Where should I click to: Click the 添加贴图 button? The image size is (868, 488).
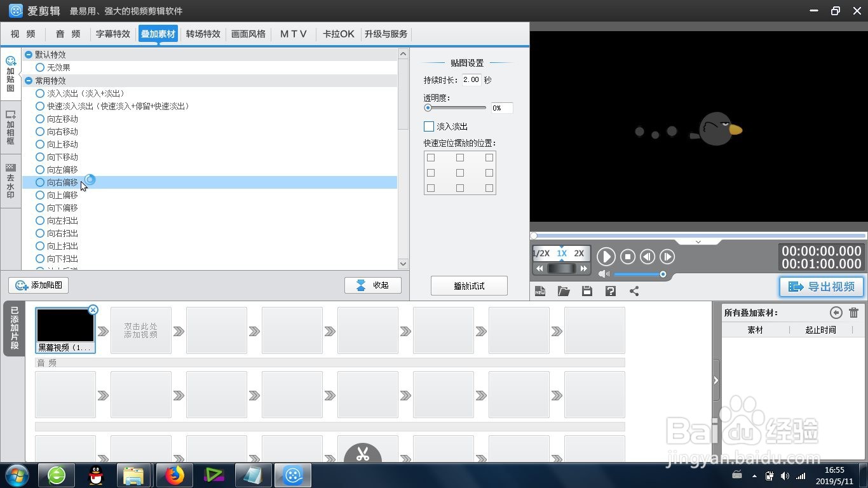click(39, 285)
